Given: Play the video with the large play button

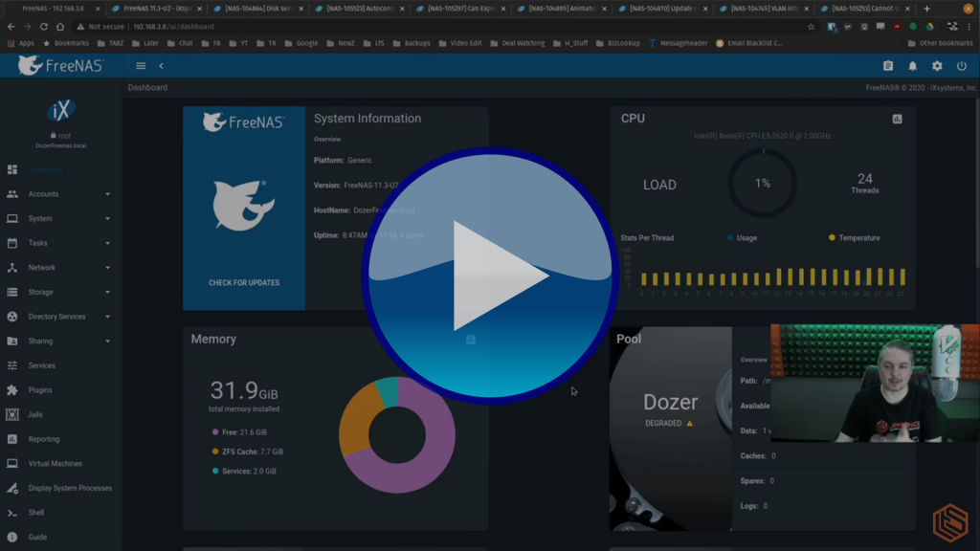Looking at the screenshot, I should coord(490,275).
